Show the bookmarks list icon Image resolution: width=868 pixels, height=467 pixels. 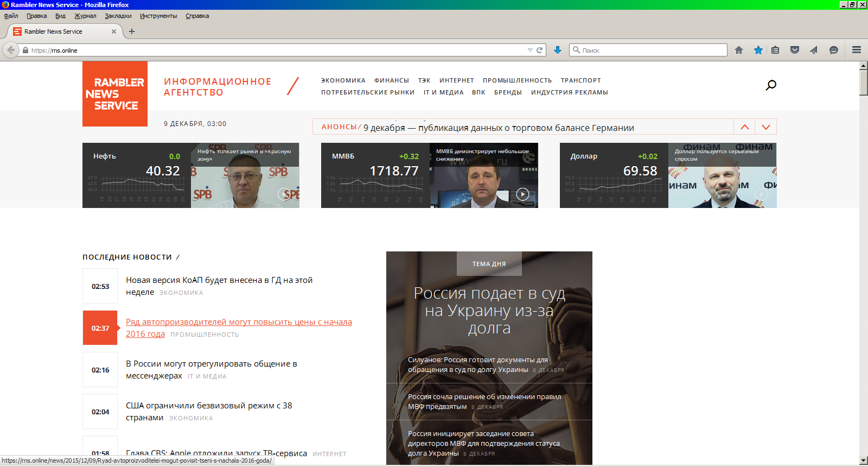click(x=775, y=50)
